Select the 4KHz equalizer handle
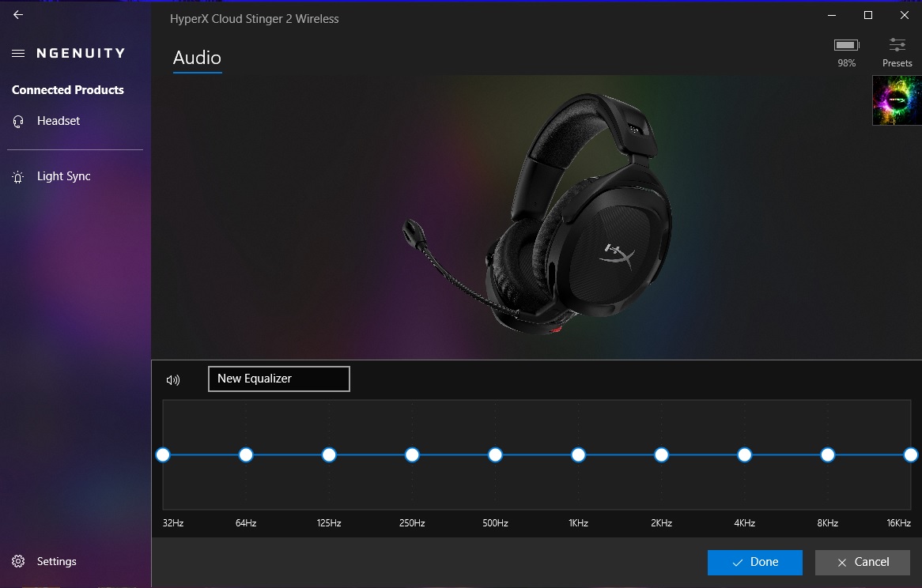922x588 pixels. 744,454
